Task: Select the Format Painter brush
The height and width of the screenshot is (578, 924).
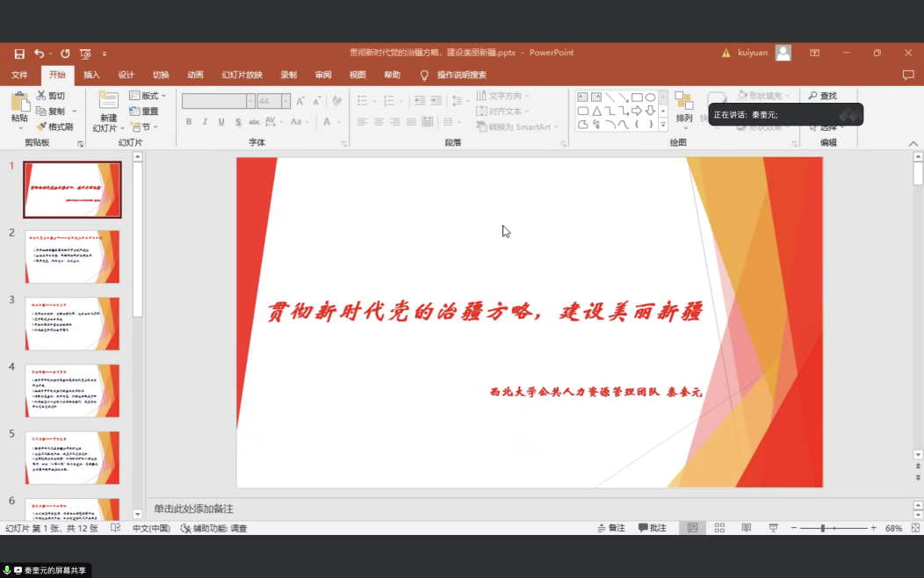Action: click(x=41, y=127)
